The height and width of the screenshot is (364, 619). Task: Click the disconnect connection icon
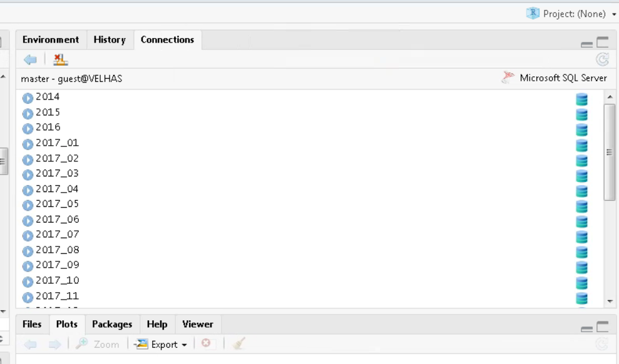click(60, 59)
